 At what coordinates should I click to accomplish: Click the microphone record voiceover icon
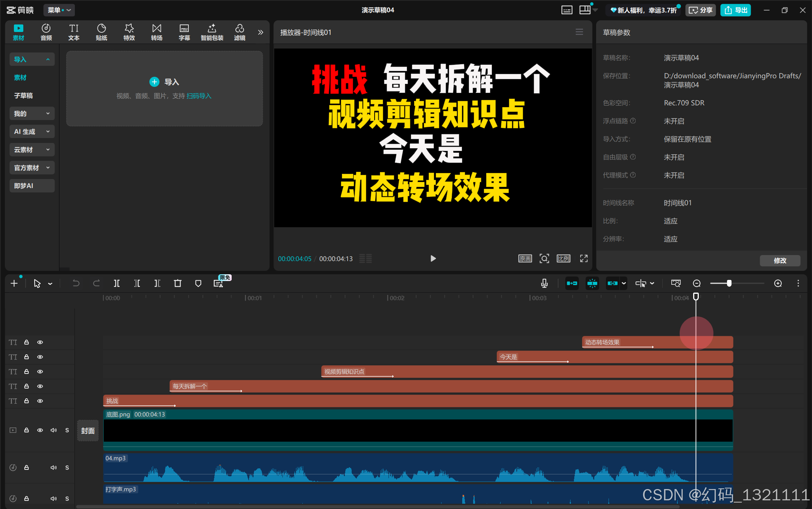point(544,283)
